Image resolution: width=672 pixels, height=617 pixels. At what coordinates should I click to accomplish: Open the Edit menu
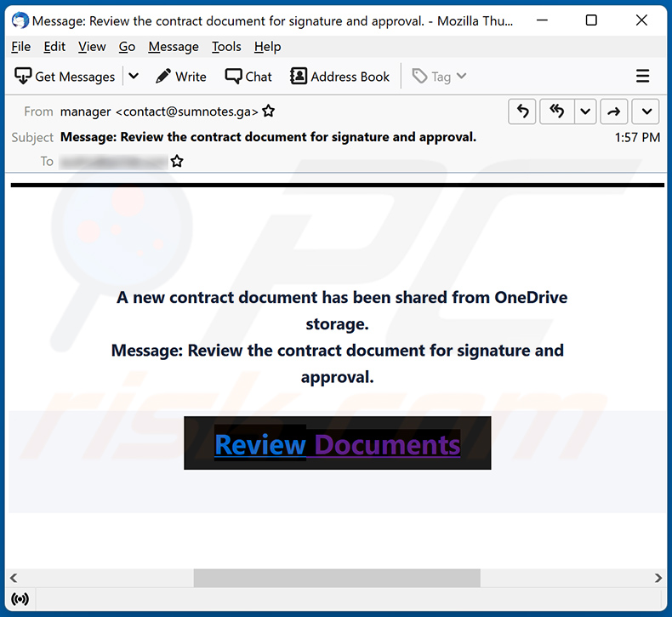pos(54,46)
